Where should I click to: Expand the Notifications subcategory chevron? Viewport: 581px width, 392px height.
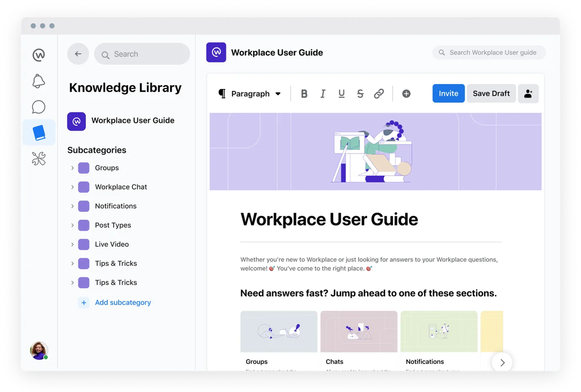click(72, 206)
